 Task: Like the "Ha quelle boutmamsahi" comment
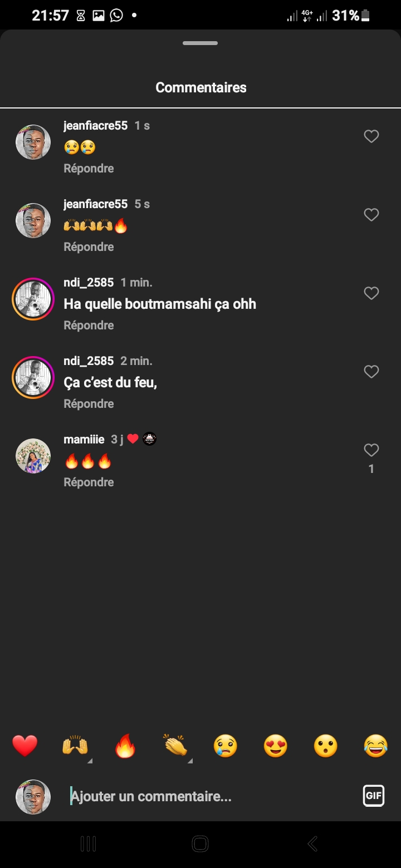371,293
